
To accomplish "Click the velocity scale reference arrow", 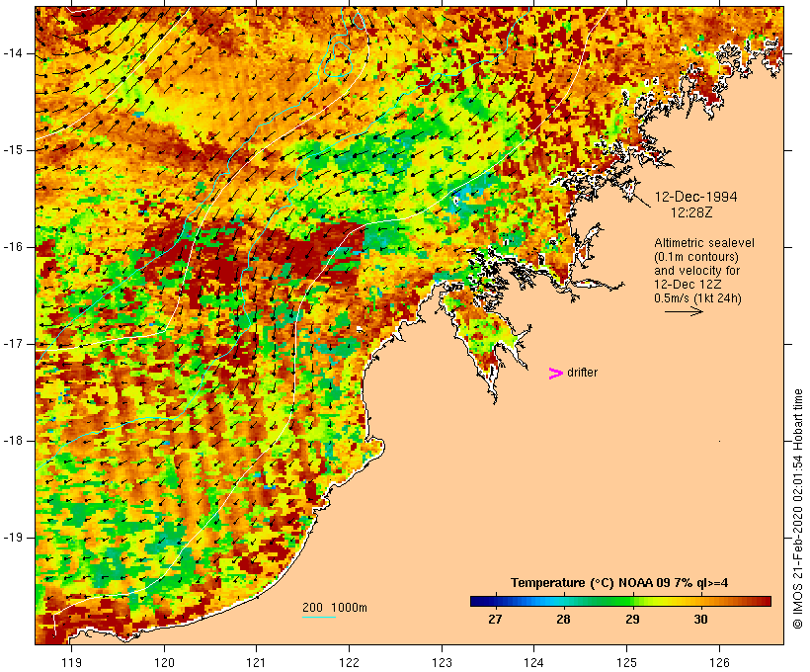I will [x=684, y=311].
